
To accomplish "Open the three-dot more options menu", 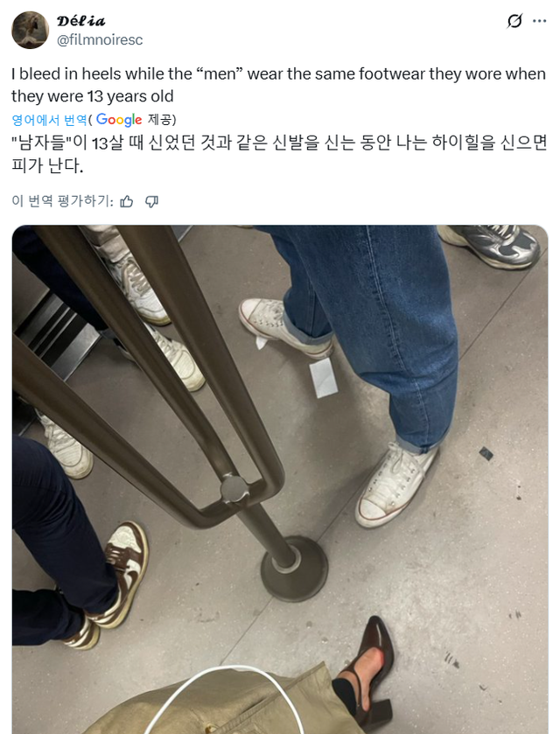I will pos(539,21).
